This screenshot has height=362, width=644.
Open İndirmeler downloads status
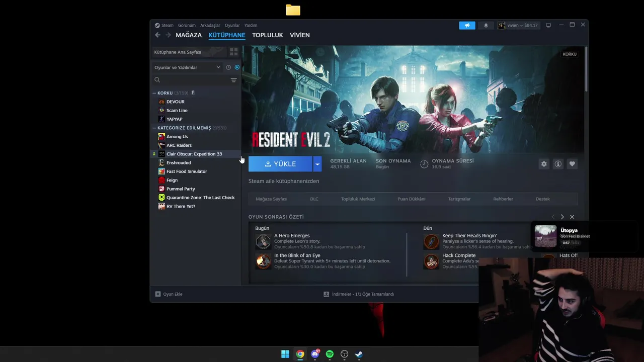click(x=359, y=294)
